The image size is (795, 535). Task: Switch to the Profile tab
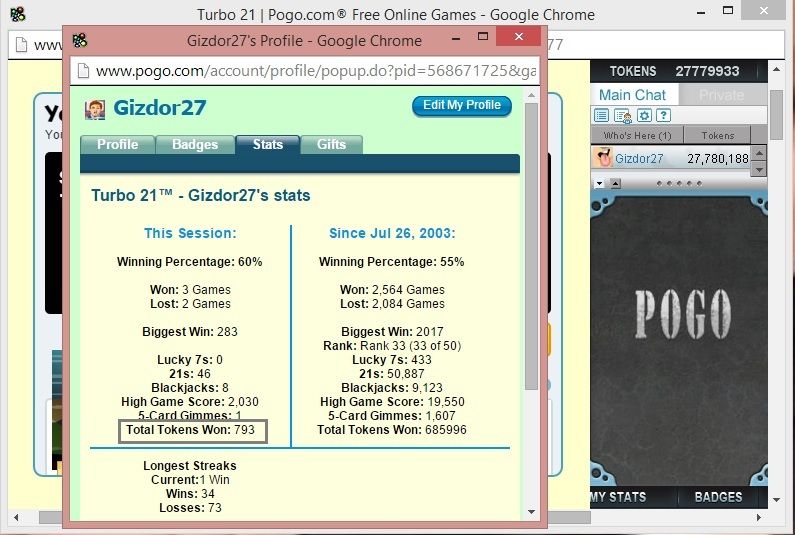tap(117, 145)
